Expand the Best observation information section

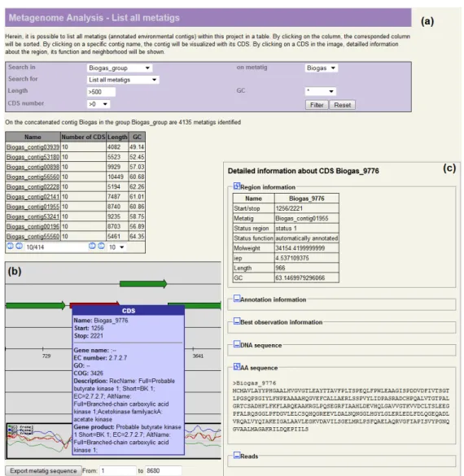[237, 321]
